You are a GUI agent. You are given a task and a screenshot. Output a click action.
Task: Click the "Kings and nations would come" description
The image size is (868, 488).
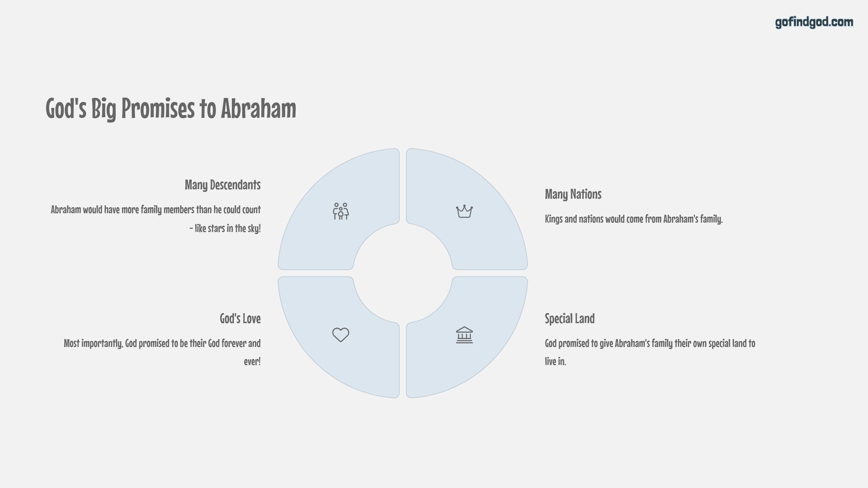633,219
